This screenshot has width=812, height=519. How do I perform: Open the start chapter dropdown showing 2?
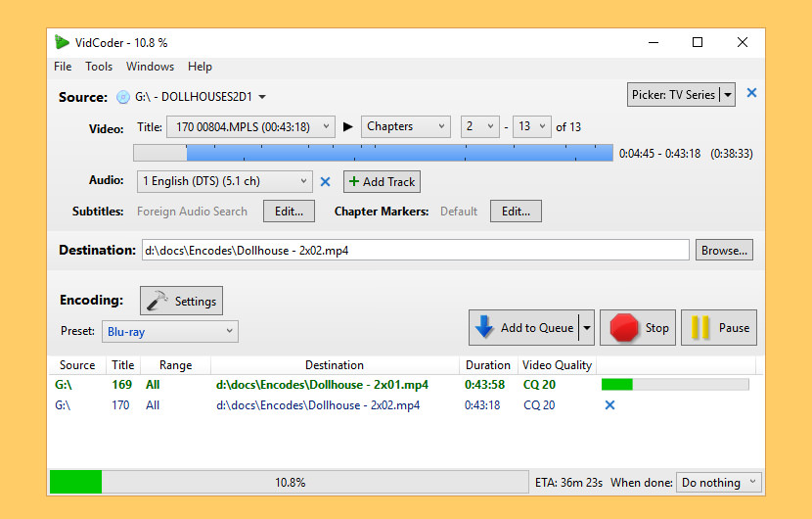coord(480,126)
